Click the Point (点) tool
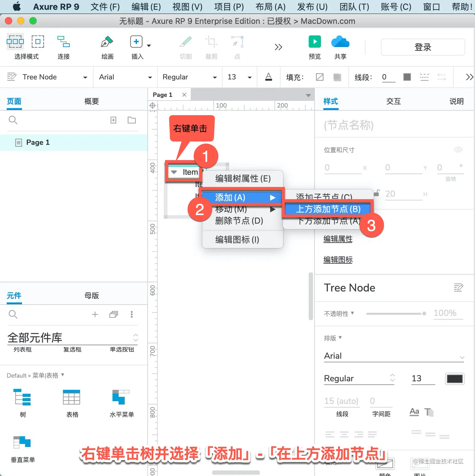This screenshot has width=475, height=476. tap(237, 41)
